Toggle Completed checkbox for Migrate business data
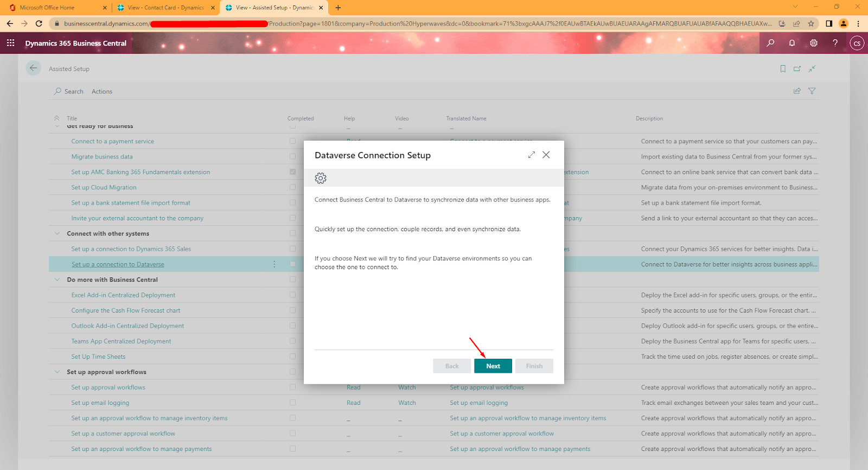 [x=293, y=156]
